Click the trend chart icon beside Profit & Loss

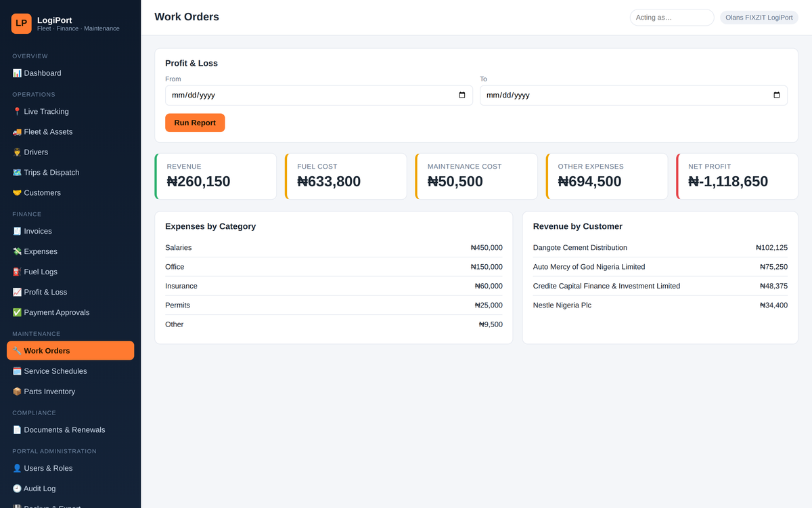pos(17,293)
